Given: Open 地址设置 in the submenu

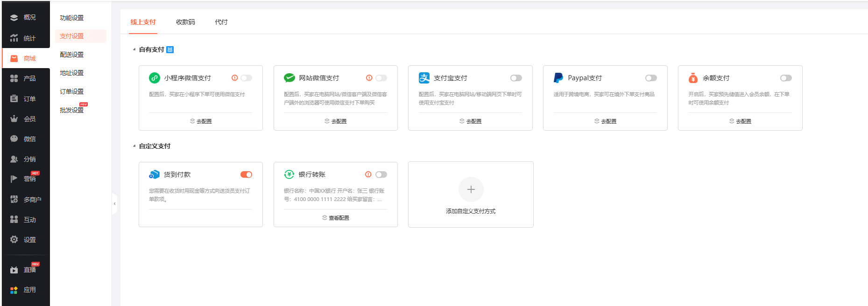Looking at the screenshot, I should [x=72, y=73].
